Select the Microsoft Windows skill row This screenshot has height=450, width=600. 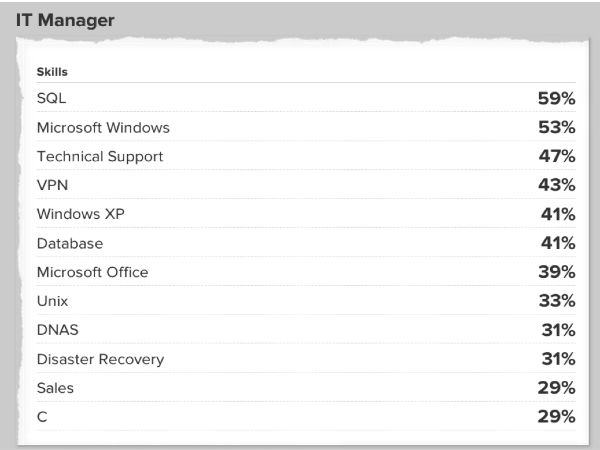click(x=103, y=128)
